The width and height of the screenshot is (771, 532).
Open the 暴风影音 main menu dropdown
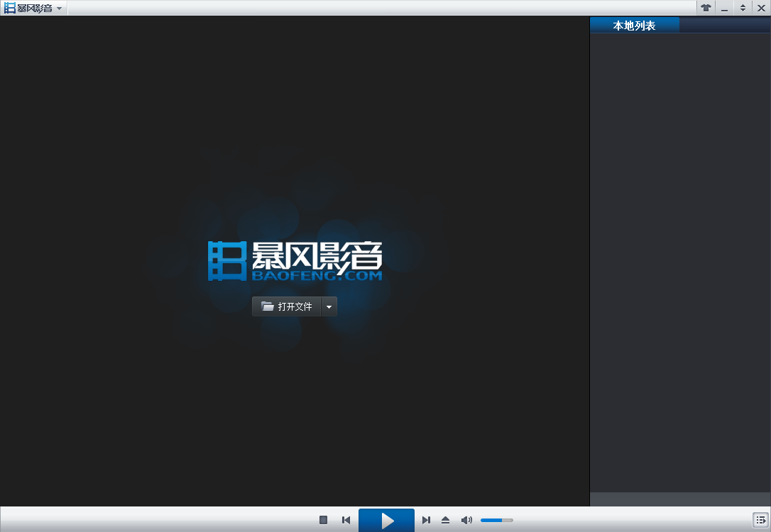pyautogui.click(x=59, y=9)
